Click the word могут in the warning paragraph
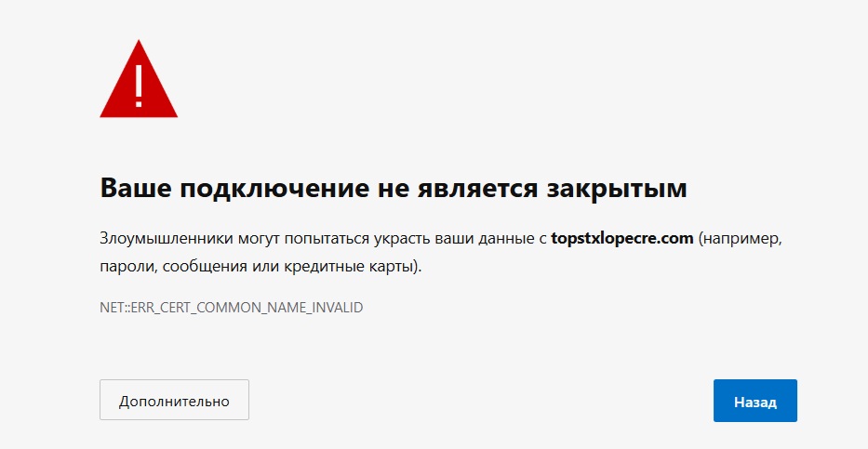 (243, 238)
